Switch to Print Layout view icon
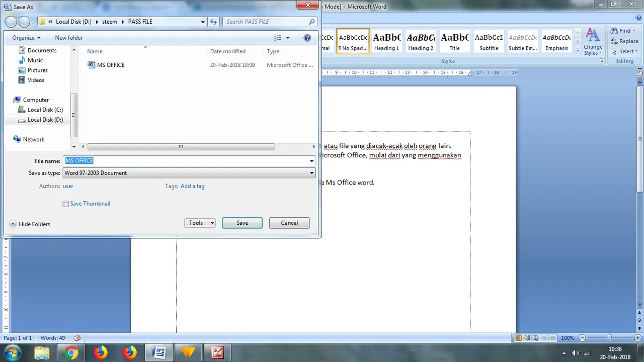Image resolution: width=644 pixels, height=362 pixels. (x=519, y=338)
